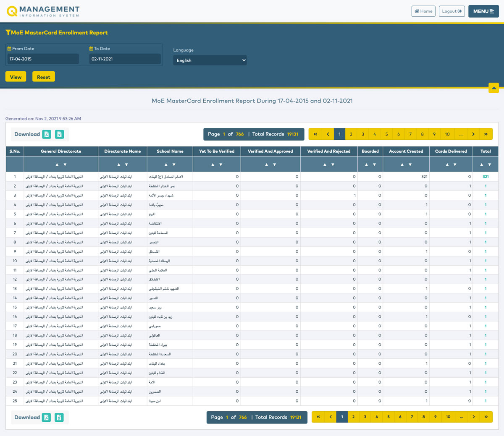Sort Directorate Name column ascending

click(118, 164)
